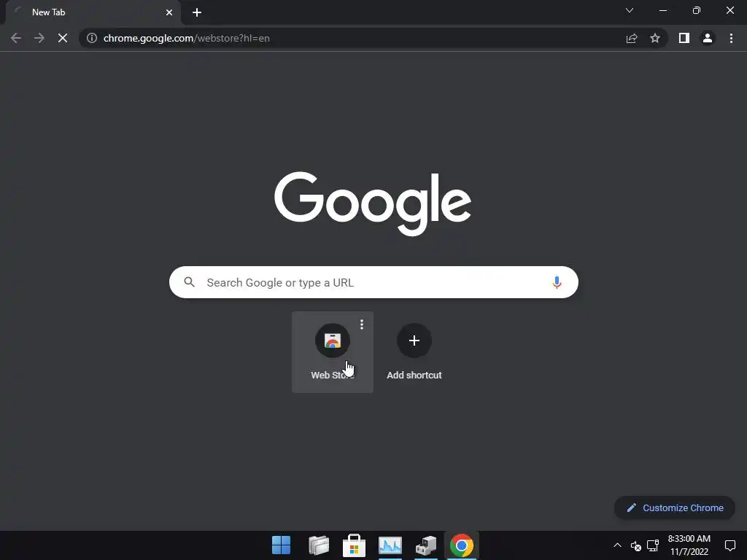Screen dimensions: 747x560
Task: Click the address bar URL text
Action: tap(186, 38)
